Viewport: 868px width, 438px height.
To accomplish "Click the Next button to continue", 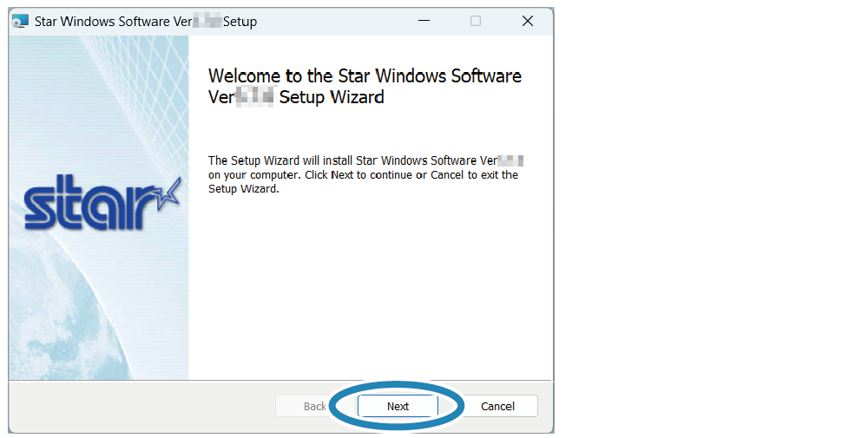I will [398, 406].
